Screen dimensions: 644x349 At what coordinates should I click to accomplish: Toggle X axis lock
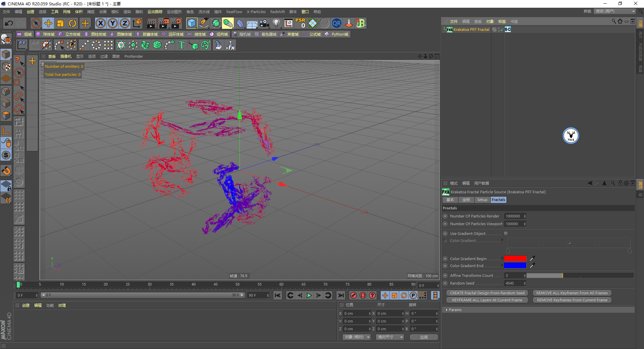[100, 23]
